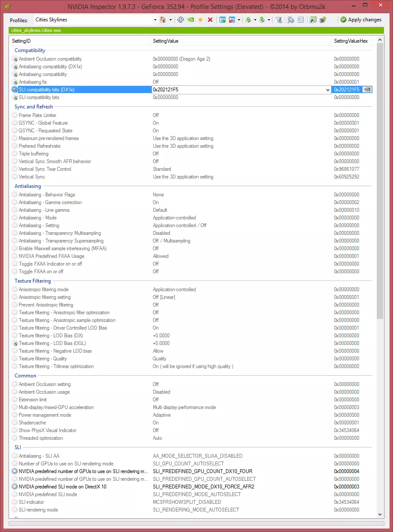Open the import profiles dropdown arrow
The height and width of the screenshot is (532, 393).
click(269, 20)
